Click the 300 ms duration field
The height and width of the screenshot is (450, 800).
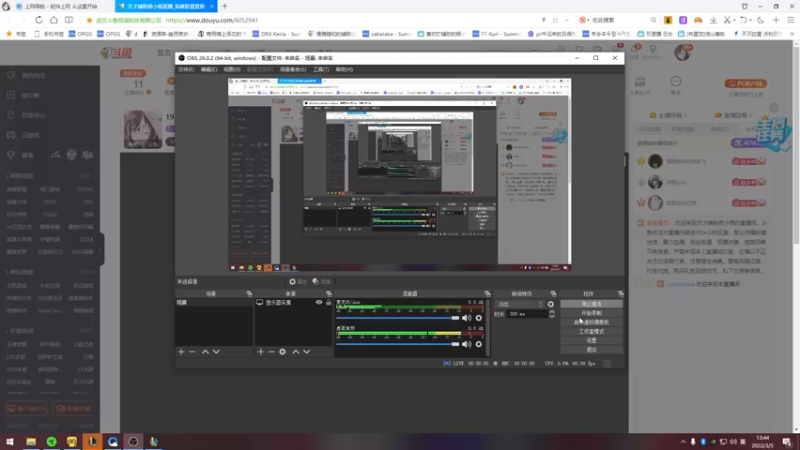click(528, 314)
